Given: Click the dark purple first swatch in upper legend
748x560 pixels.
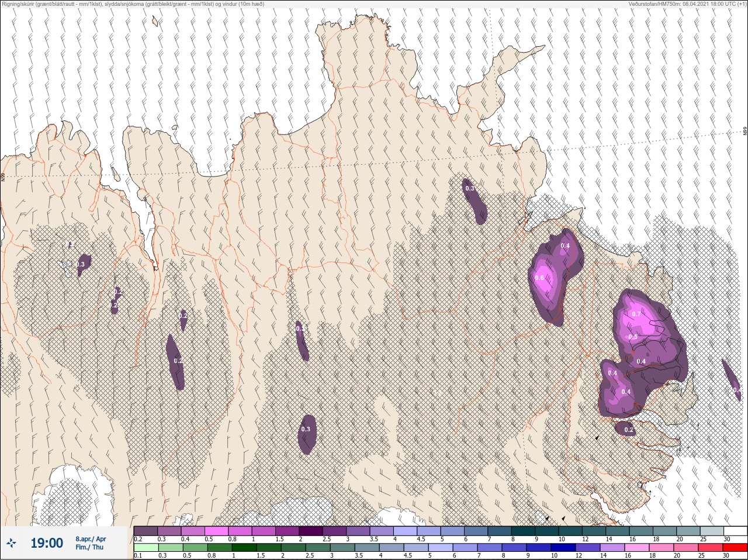Looking at the screenshot, I should pyautogui.click(x=146, y=531).
